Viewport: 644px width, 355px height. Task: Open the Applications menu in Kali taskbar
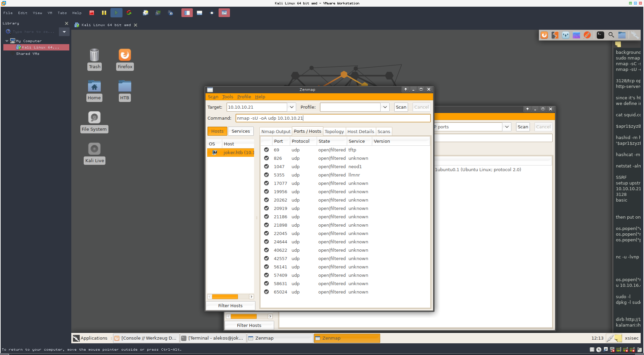tap(90, 338)
